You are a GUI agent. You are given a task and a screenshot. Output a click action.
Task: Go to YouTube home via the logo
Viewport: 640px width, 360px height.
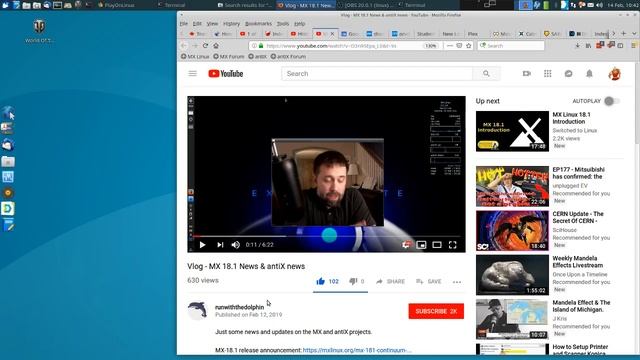226,73
